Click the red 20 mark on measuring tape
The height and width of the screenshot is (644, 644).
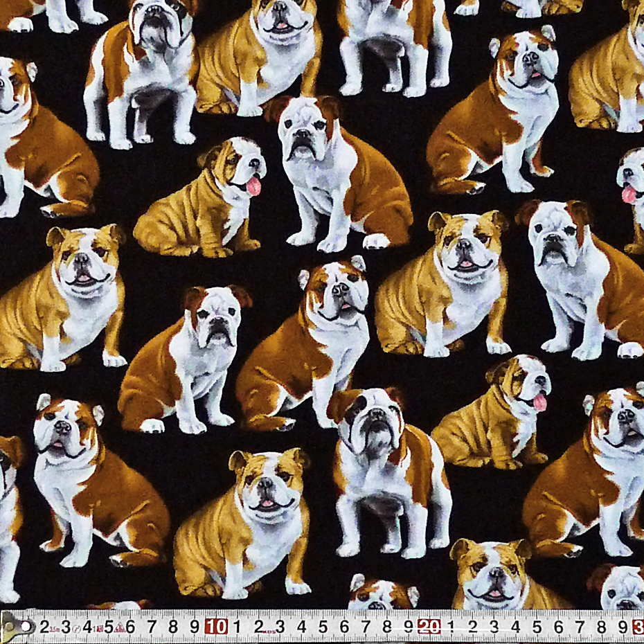click(x=429, y=627)
